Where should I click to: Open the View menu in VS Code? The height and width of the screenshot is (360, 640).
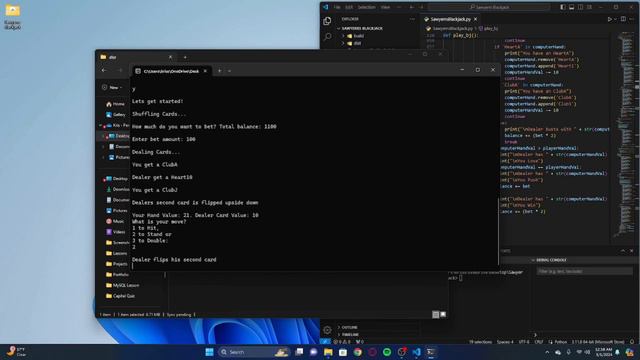pyautogui.click(x=385, y=7)
